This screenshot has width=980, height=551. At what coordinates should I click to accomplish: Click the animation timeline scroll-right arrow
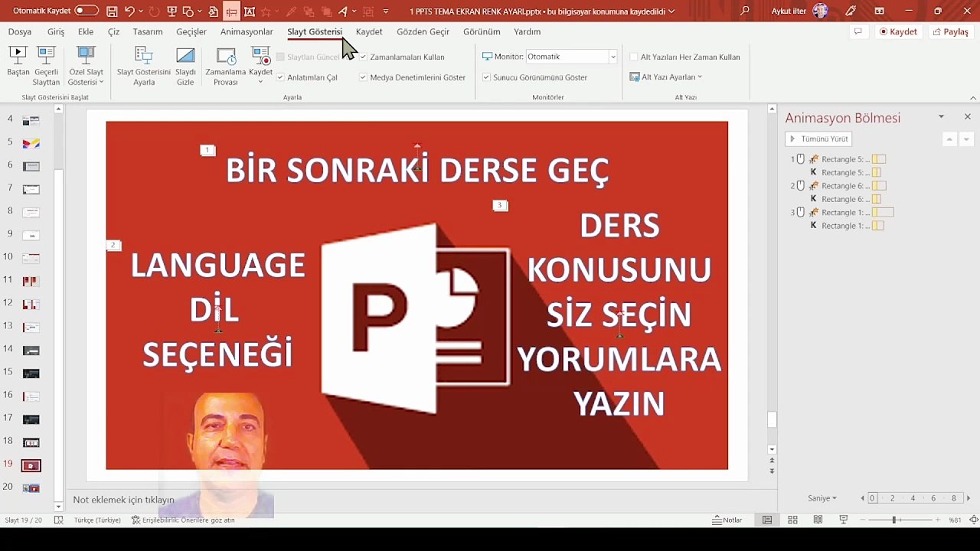tap(969, 498)
